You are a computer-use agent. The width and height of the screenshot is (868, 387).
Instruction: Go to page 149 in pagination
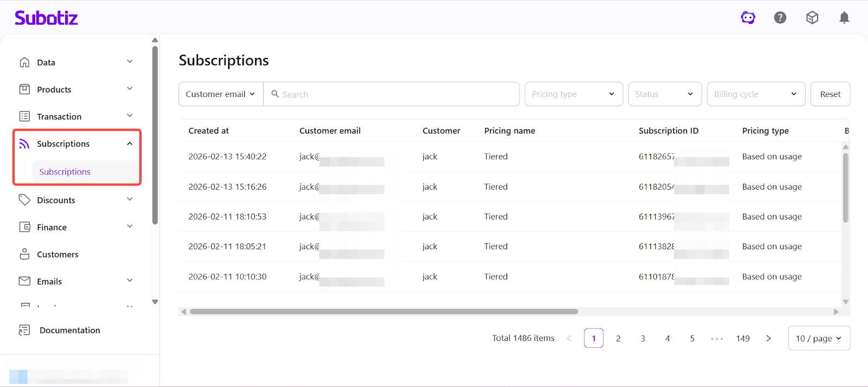tap(743, 338)
